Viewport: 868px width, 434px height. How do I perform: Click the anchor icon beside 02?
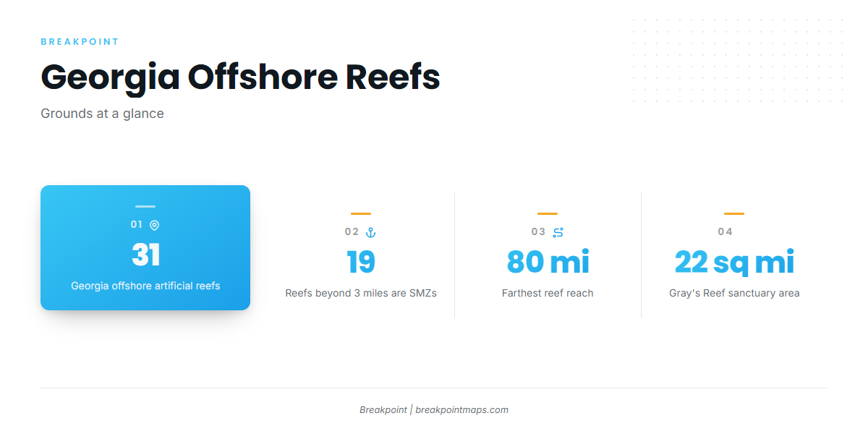click(x=371, y=232)
